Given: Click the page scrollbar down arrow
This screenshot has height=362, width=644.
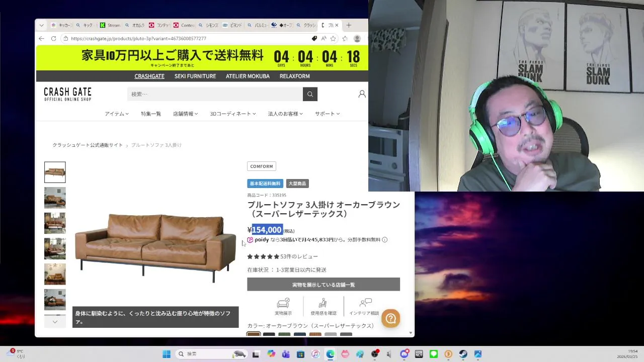Looking at the screenshot, I should point(411,333).
